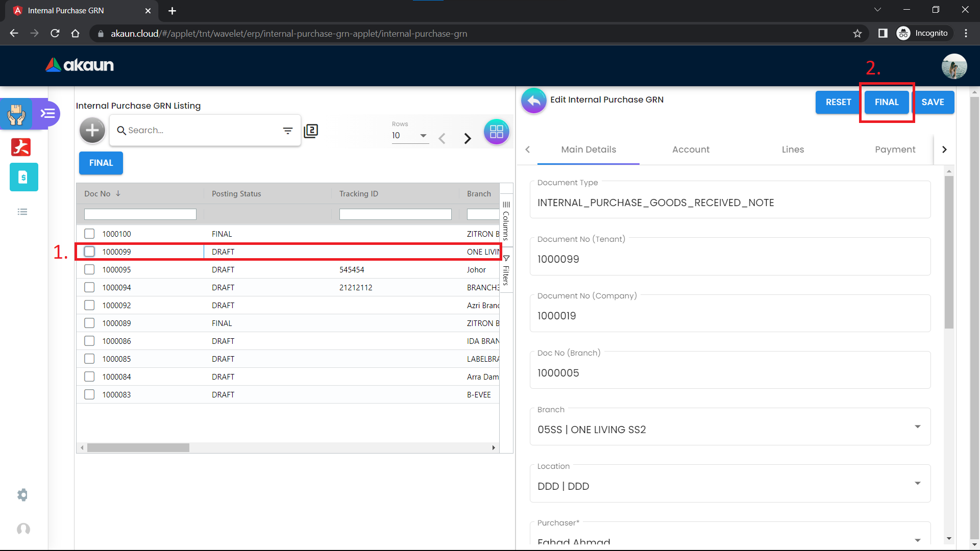
Task: Tick the checkbox for row 1000095
Action: point(89,269)
